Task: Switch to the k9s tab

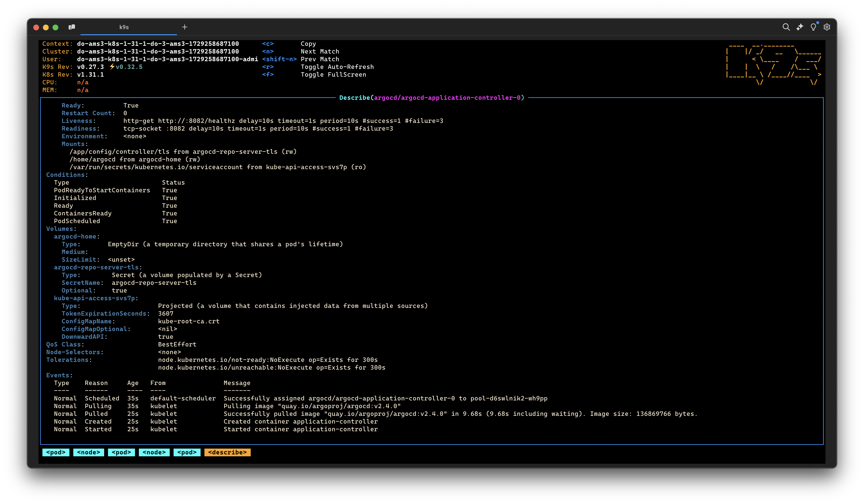Action: (x=124, y=27)
